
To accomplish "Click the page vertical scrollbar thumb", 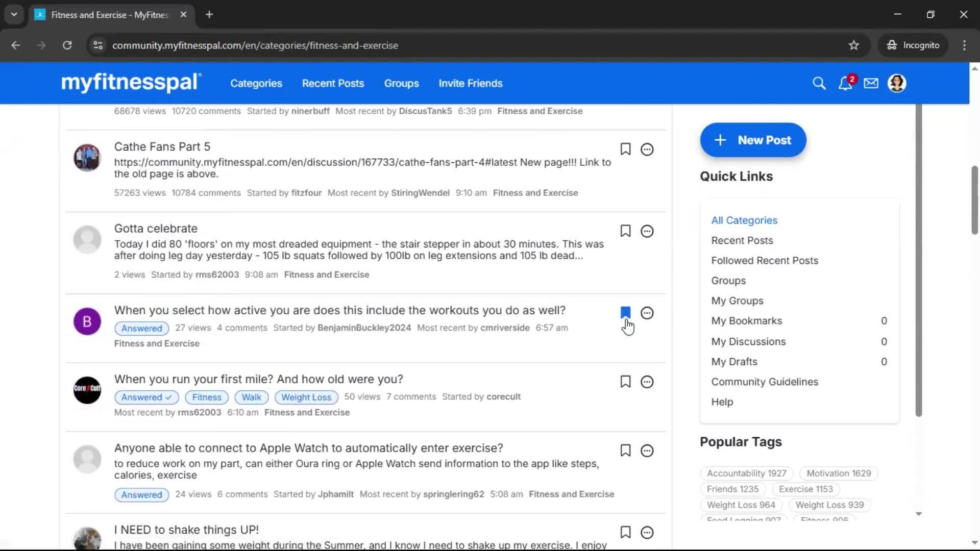I will (x=974, y=199).
